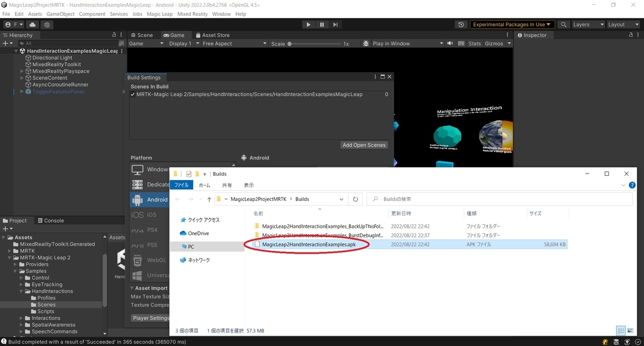Select the Android platform in Build Settings
Image resolution: width=644 pixels, height=346 pixels.
tap(150, 199)
